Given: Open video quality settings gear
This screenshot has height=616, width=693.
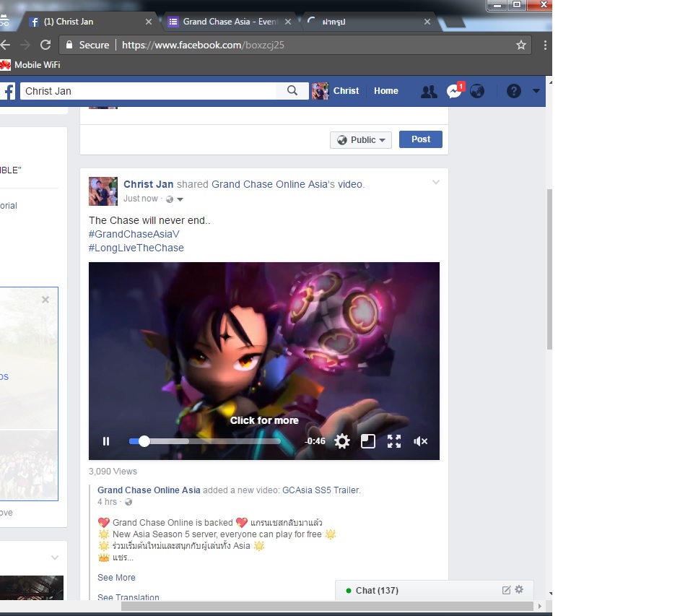Looking at the screenshot, I should [342, 441].
